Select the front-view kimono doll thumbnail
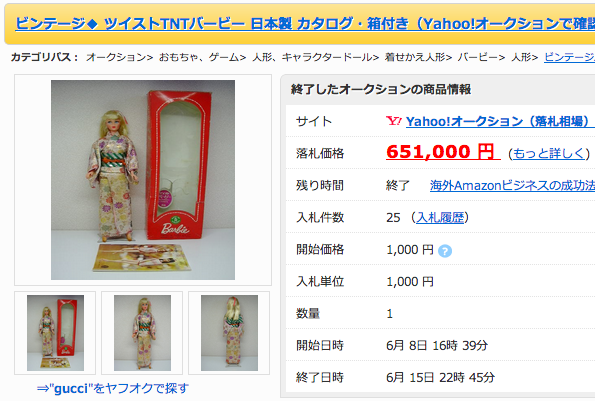The image size is (595, 401). (142, 333)
